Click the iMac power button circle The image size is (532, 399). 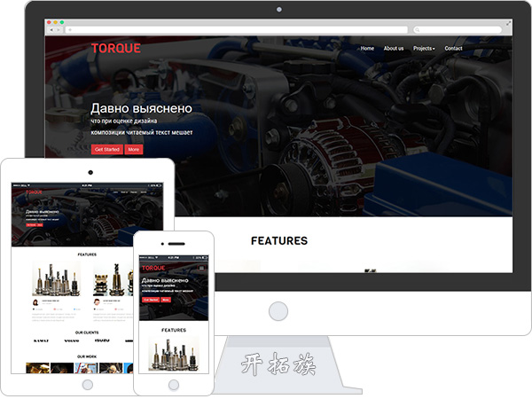point(278,311)
